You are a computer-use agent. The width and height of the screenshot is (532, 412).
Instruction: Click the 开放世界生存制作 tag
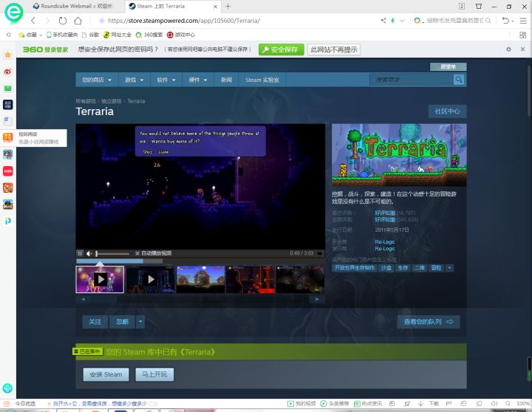click(x=355, y=268)
